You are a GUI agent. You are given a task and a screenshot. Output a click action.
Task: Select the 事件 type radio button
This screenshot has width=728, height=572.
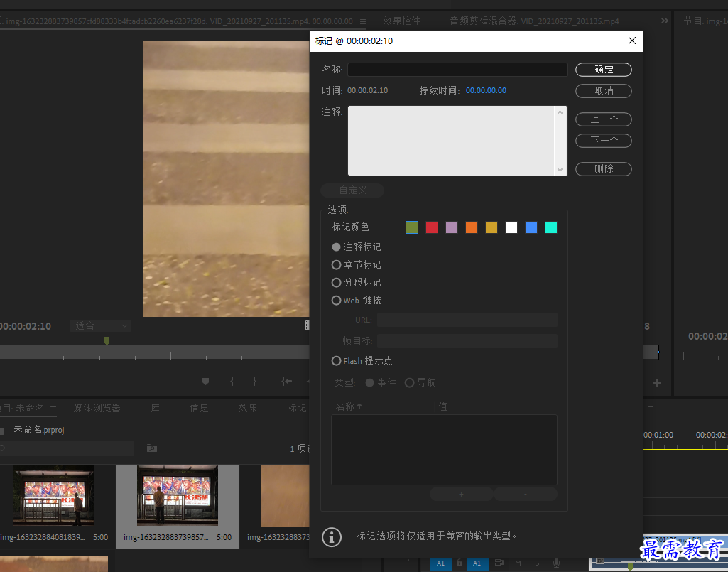coord(369,382)
